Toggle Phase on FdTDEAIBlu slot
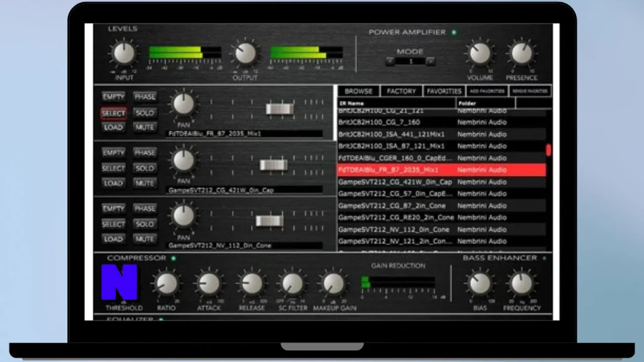 145,97
